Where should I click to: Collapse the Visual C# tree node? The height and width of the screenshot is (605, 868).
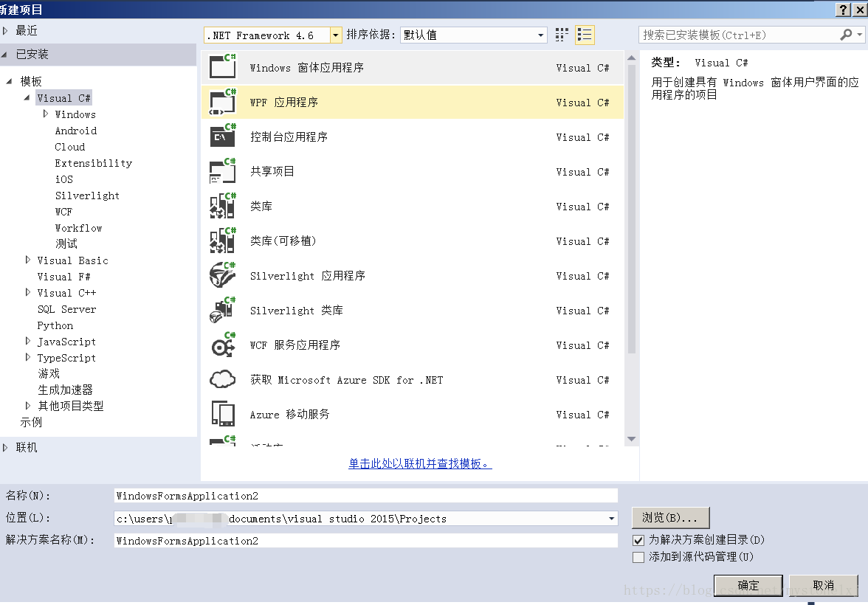coord(27,97)
